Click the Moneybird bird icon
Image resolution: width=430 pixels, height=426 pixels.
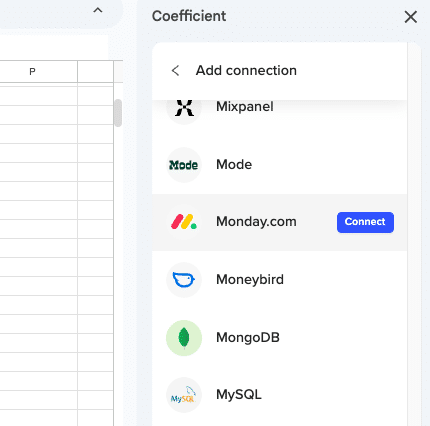click(184, 280)
